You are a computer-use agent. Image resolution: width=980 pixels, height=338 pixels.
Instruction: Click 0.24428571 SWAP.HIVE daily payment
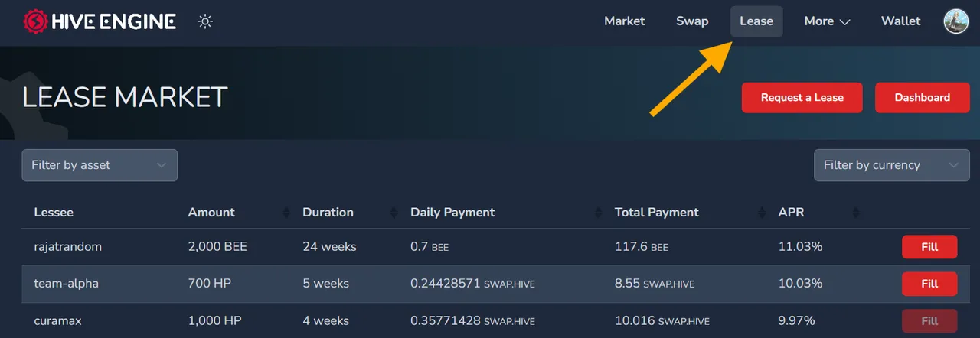point(472,284)
